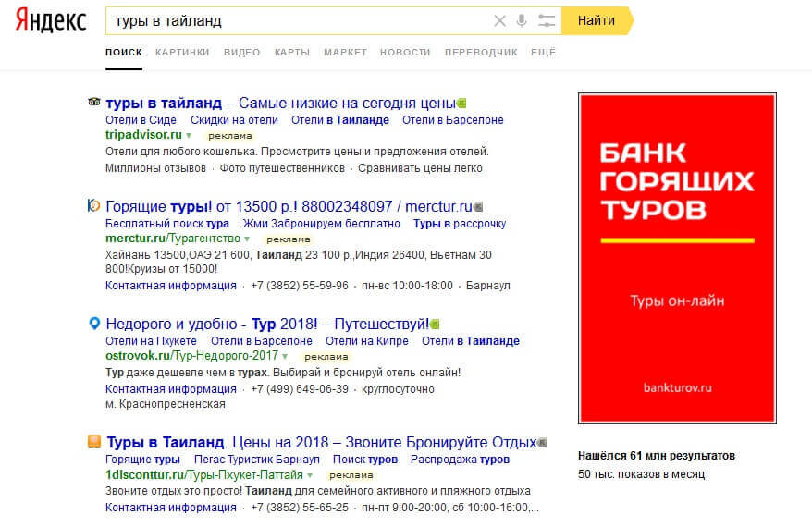This screenshot has height=527, width=812.
Task: Click '50 тыс. показов в месяц' text
Action: coord(641,474)
